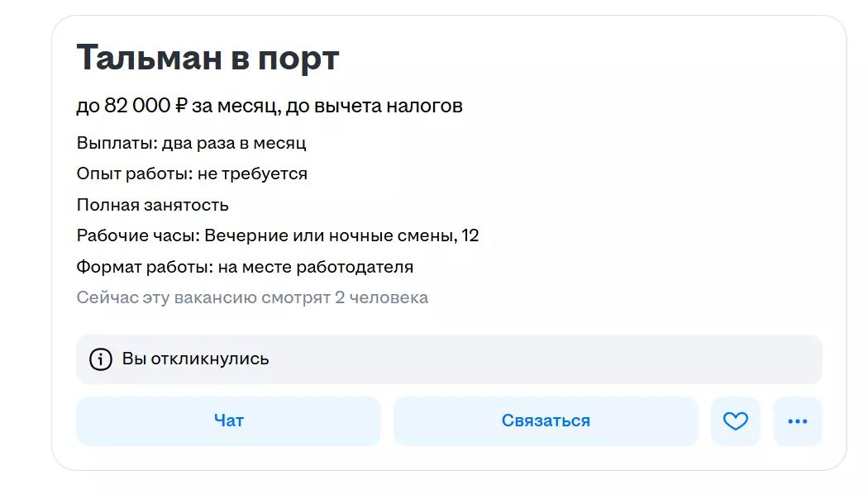This screenshot has width=868, height=499.
Task: Select the "Полная занятость" employment line
Action: [x=152, y=205]
